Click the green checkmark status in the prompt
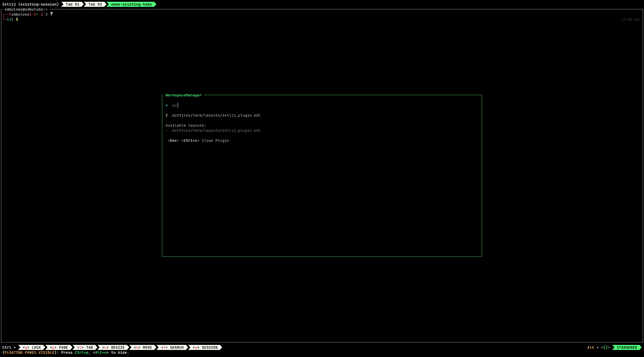 (x=10, y=19)
